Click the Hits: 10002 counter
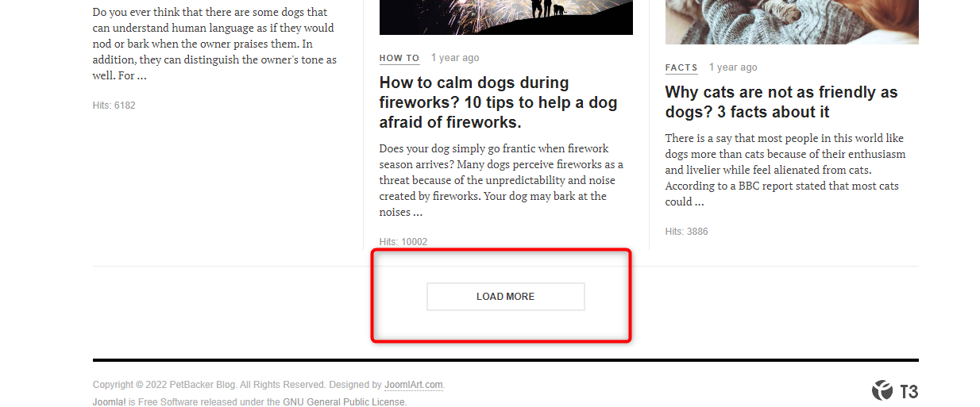This screenshot has width=980, height=407. [x=403, y=242]
